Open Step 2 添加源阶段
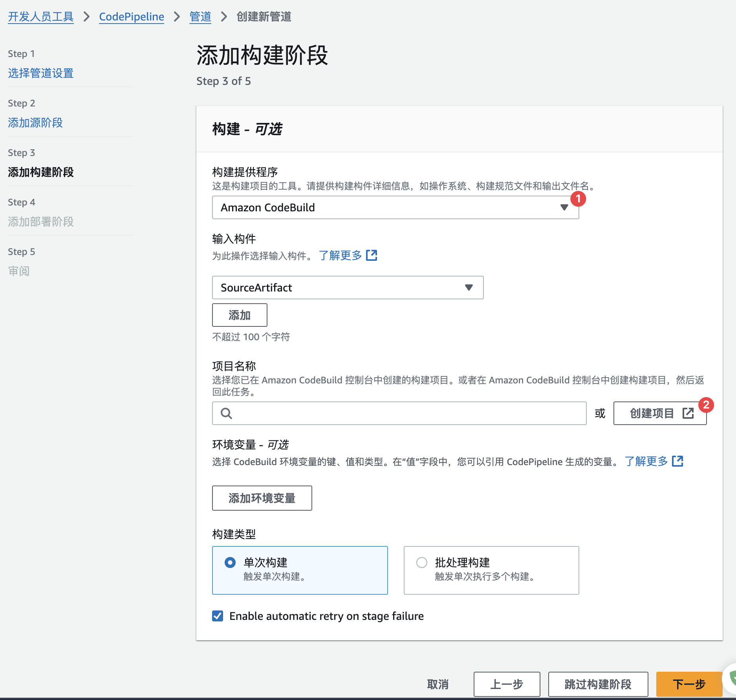The width and height of the screenshot is (736, 700). tap(35, 123)
